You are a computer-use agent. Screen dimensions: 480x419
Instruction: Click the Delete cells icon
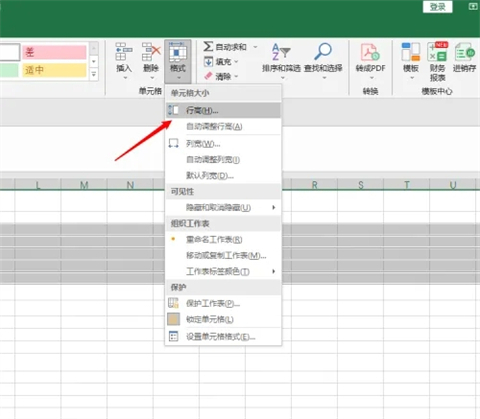(151, 52)
